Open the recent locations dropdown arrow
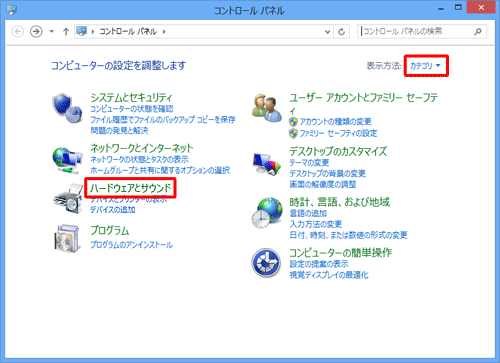The width and height of the screenshot is (500, 363). click(51, 32)
